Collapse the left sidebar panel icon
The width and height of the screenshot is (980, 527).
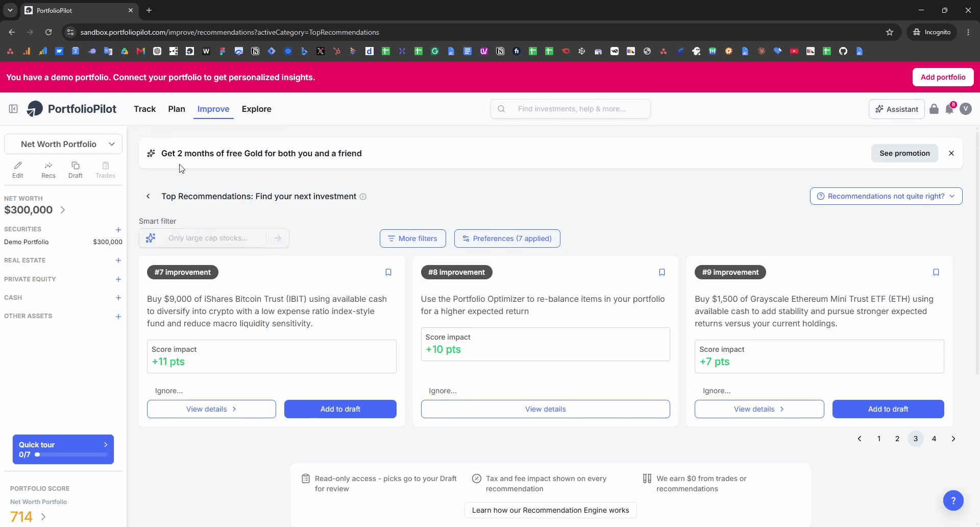point(13,109)
